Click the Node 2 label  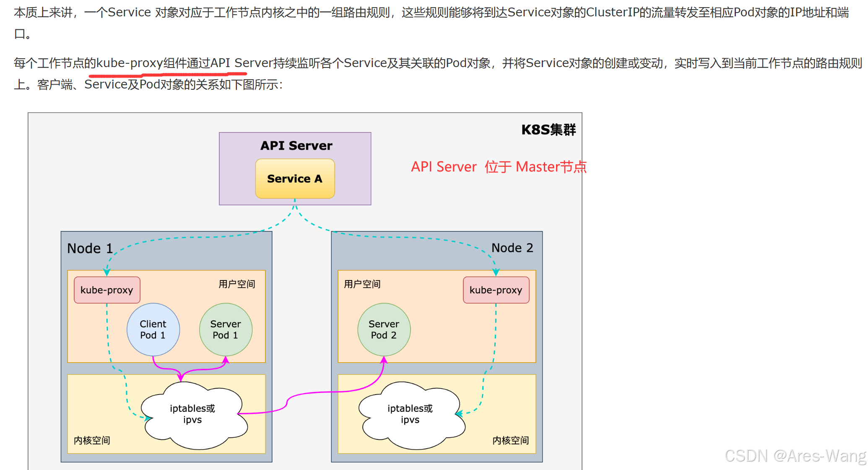[512, 248]
